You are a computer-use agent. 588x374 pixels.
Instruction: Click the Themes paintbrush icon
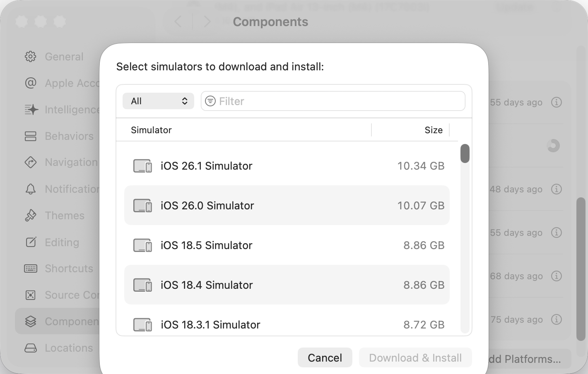pyautogui.click(x=31, y=216)
